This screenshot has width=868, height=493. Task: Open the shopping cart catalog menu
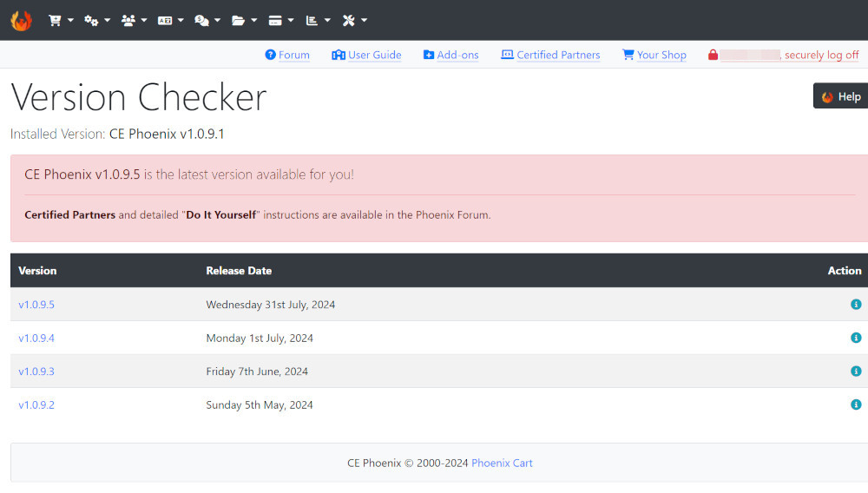61,21
